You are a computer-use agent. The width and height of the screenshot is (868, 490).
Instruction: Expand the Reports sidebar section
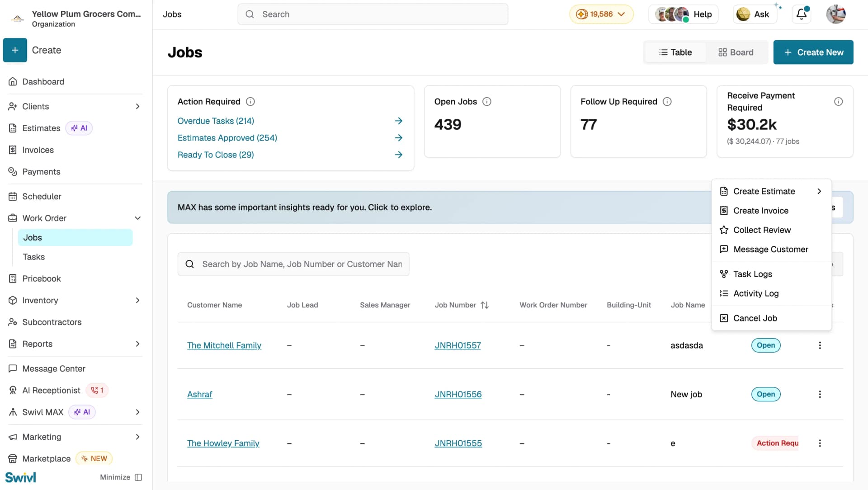tap(138, 344)
